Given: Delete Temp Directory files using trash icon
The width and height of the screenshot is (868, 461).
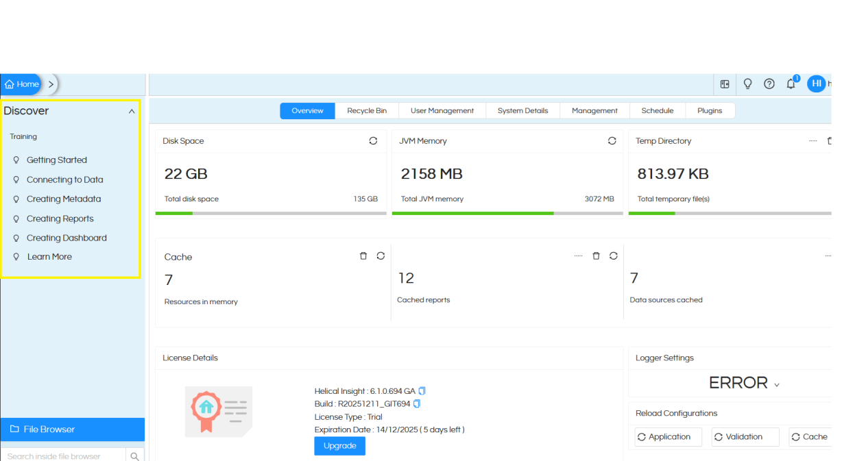Looking at the screenshot, I should [x=829, y=140].
